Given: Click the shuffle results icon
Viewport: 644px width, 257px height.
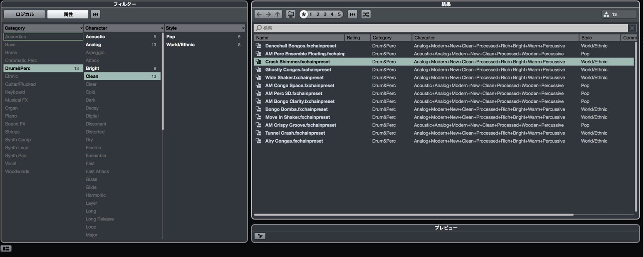Looking at the screenshot, I should [366, 15].
